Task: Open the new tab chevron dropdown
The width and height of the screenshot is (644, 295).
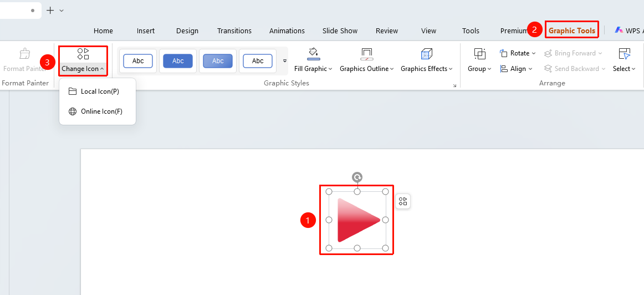Action: (62, 11)
